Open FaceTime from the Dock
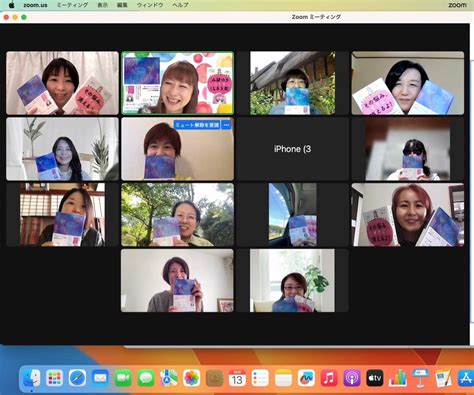 tap(123, 378)
